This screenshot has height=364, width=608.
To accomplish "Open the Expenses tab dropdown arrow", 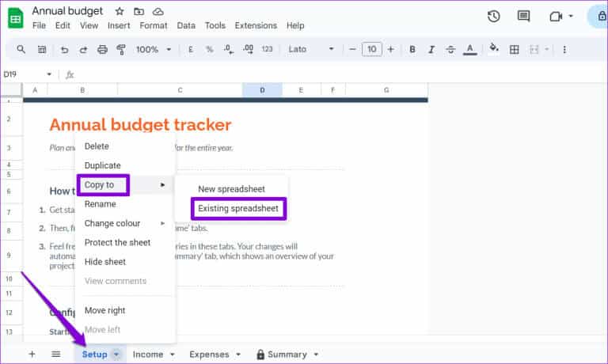I will (x=238, y=355).
